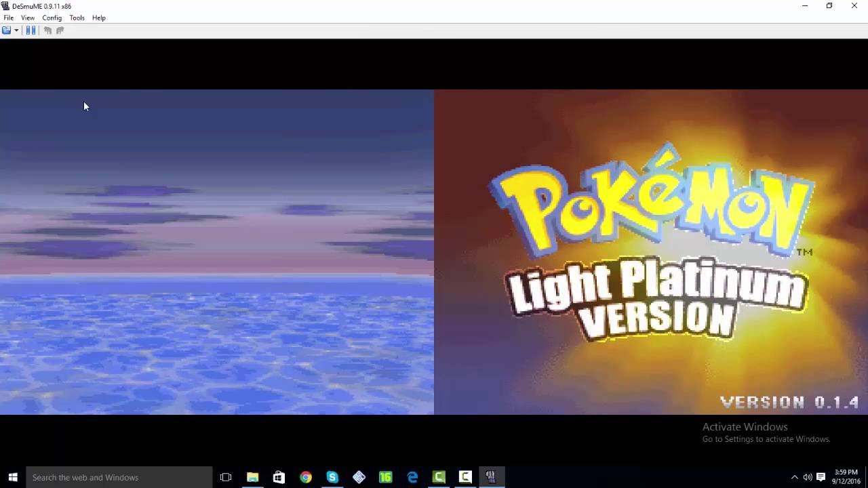Screen dimensions: 868x488
Task: Open Task View from the taskbar
Action: (226, 477)
